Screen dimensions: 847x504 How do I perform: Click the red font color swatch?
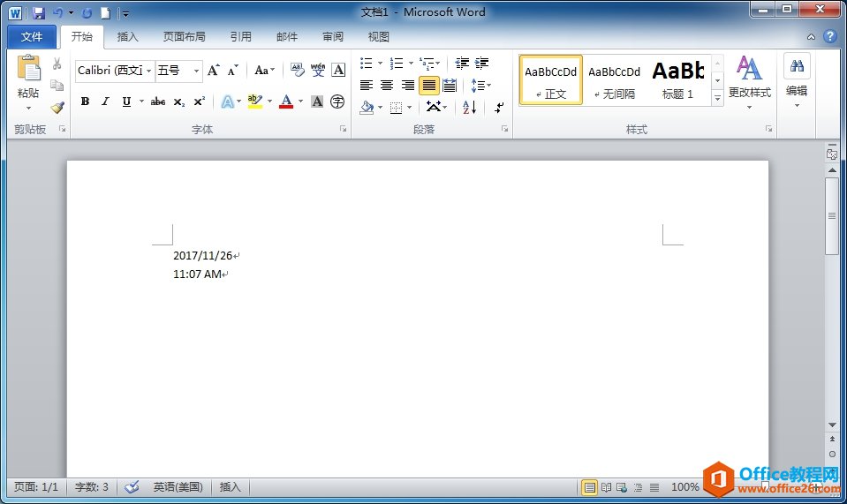285,102
